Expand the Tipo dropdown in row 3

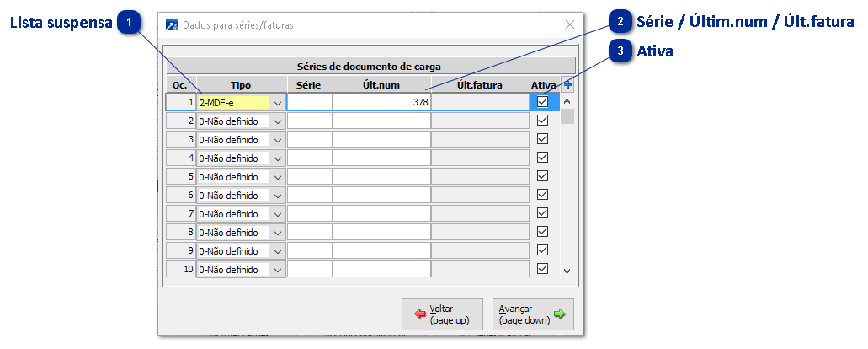(x=278, y=139)
